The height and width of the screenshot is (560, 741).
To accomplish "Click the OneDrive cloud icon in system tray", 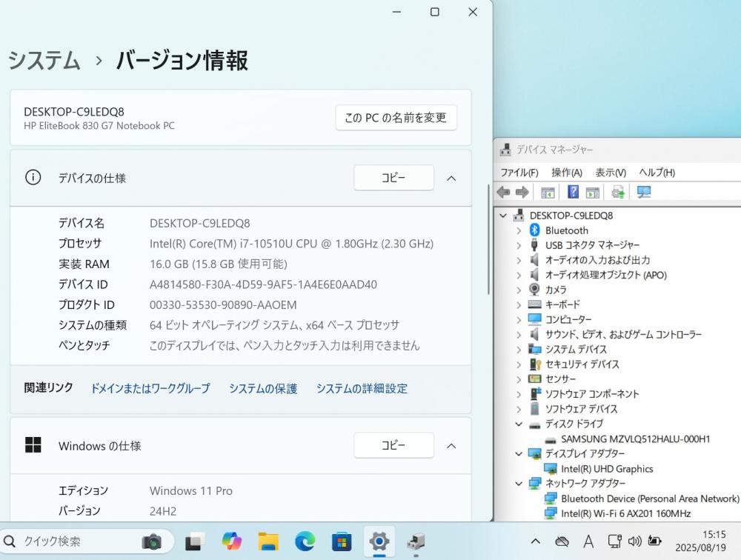I will coord(562,541).
